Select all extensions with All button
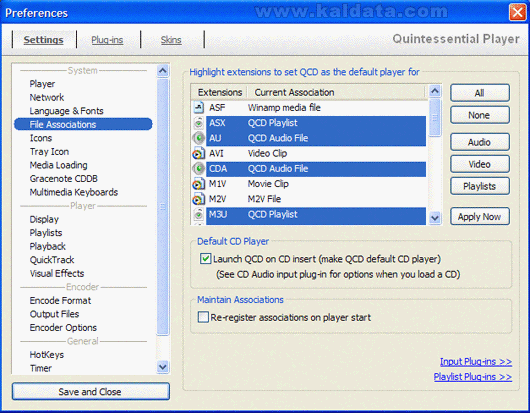530x413 pixels. (x=480, y=93)
